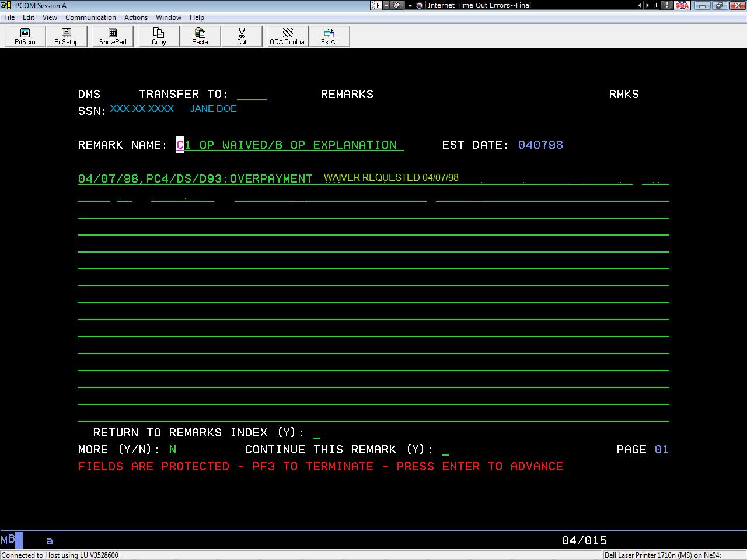747x560 pixels.
Task: Click the RETURN TO REMARKS INDEX field
Action: pos(317,433)
